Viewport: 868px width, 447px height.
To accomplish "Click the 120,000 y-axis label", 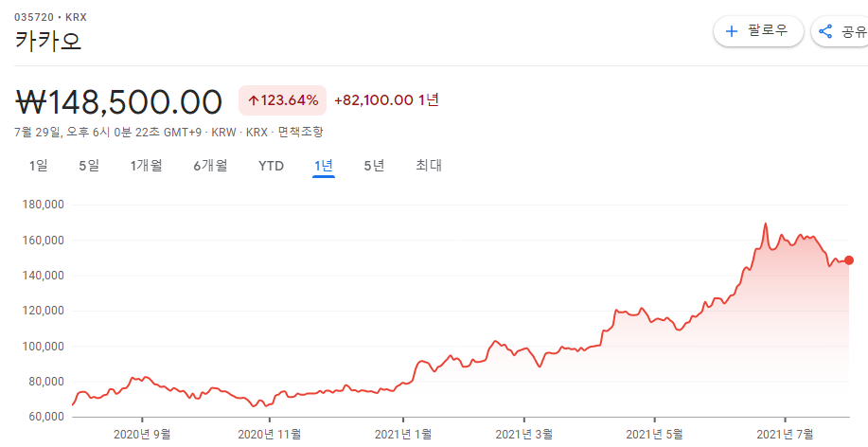I will [44, 311].
